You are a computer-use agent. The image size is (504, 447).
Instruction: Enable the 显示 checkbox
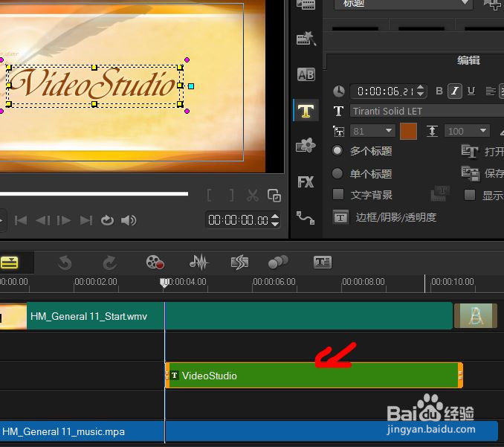470,195
